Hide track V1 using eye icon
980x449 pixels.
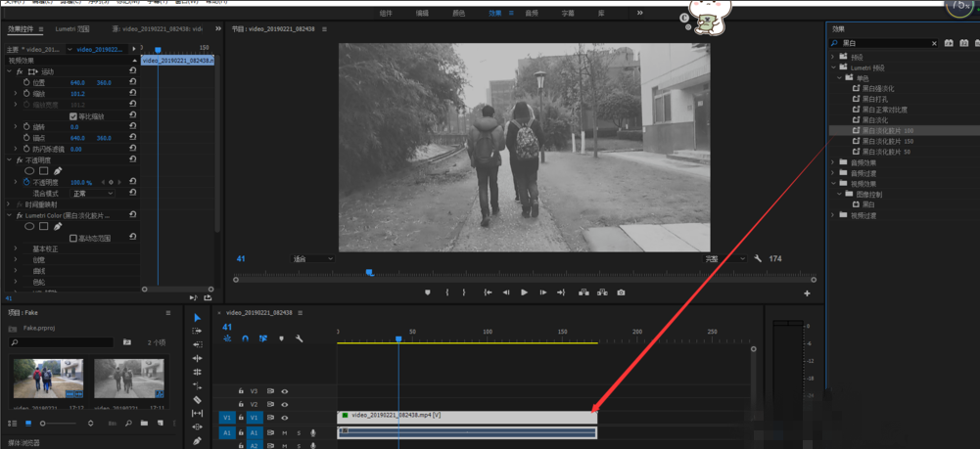click(285, 418)
